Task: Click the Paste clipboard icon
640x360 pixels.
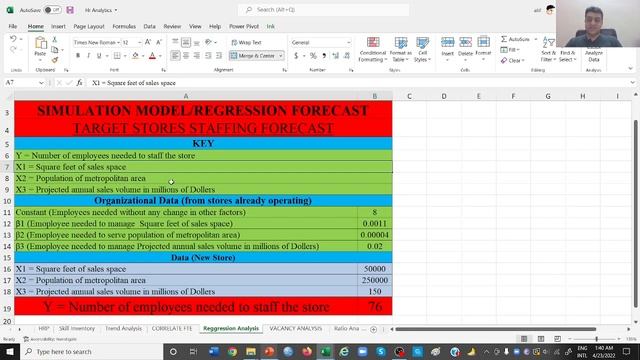Action: point(40,43)
